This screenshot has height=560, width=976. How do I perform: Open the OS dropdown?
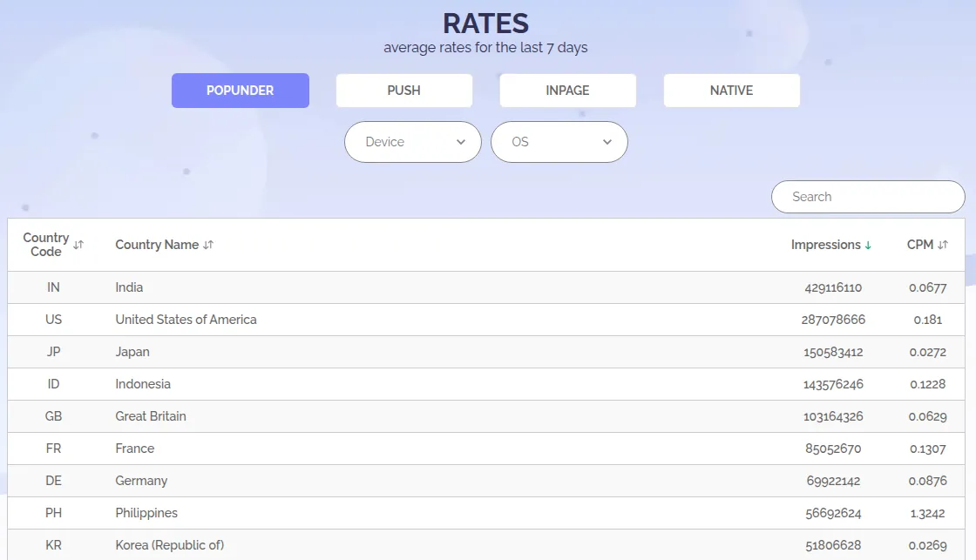559,142
